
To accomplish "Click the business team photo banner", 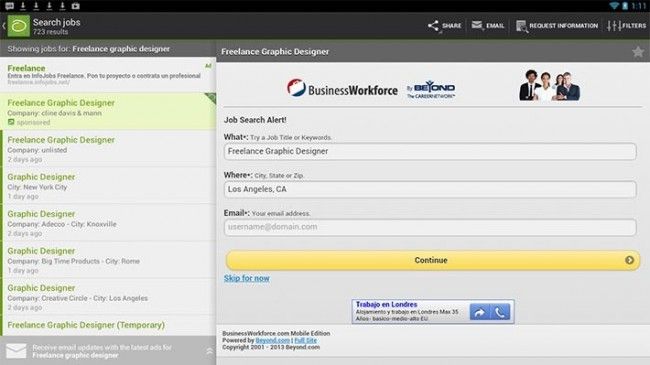I will [549, 85].
